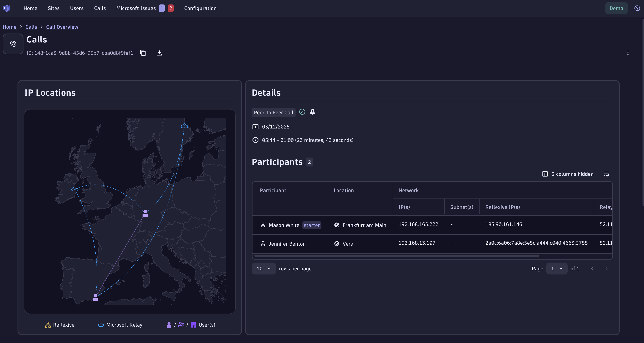
Task: Click the reorder columns icon above the Participants table
Action: tap(607, 174)
